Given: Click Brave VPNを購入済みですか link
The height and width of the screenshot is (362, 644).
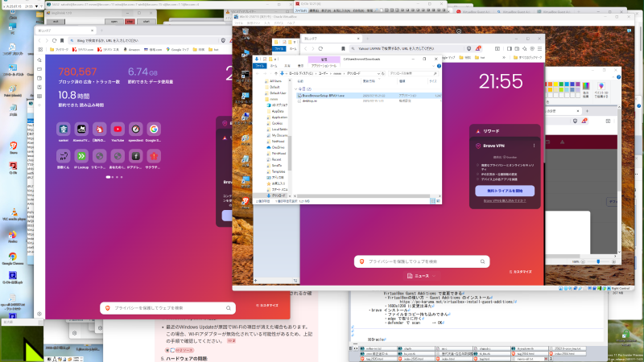Looking at the screenshot, I should pyautogui.click(x=505, y=200).
